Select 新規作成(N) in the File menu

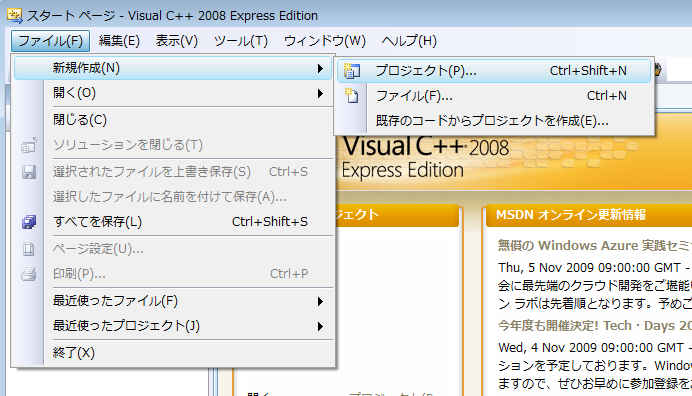coord(173,68)
